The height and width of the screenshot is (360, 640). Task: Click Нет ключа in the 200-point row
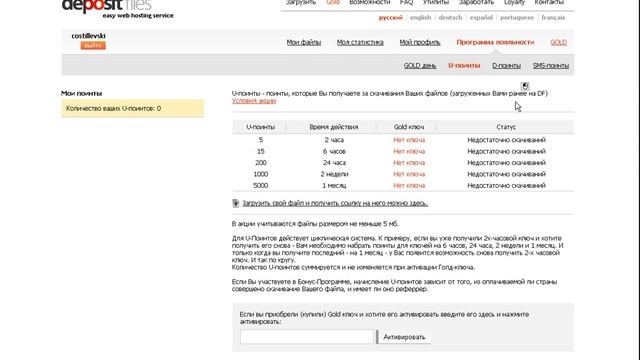(409, 163)
